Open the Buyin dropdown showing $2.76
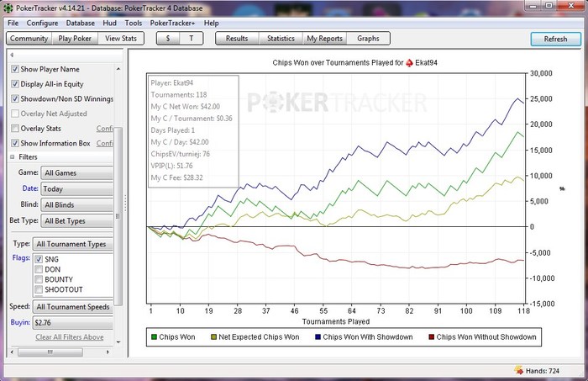Viewport: 588px width, 381px height. (73, 322)
